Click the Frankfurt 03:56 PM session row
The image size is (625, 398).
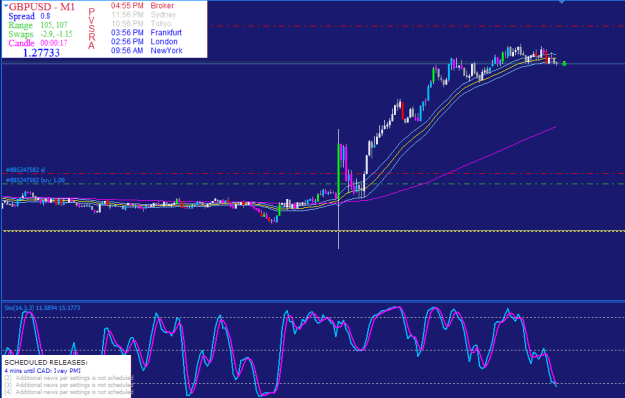(146, 33)
